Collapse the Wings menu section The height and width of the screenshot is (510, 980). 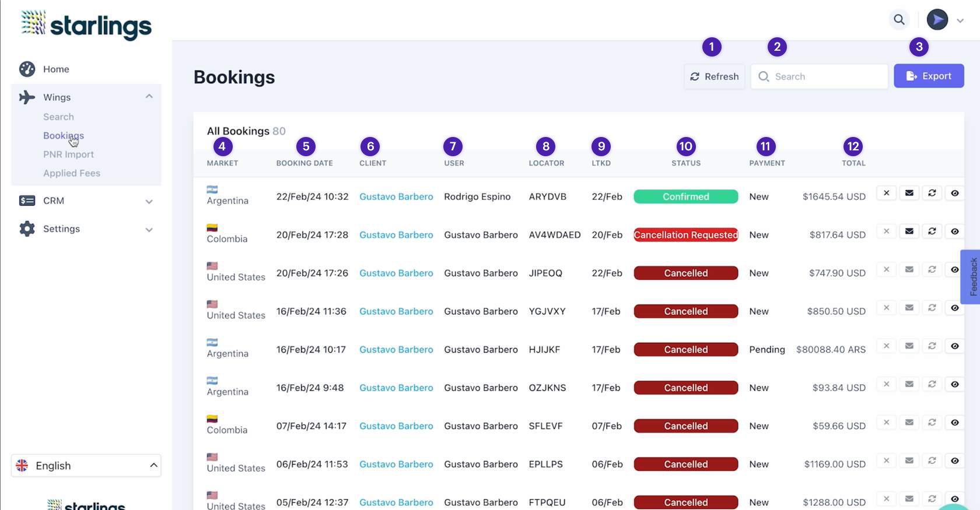[x=149, y=97]
